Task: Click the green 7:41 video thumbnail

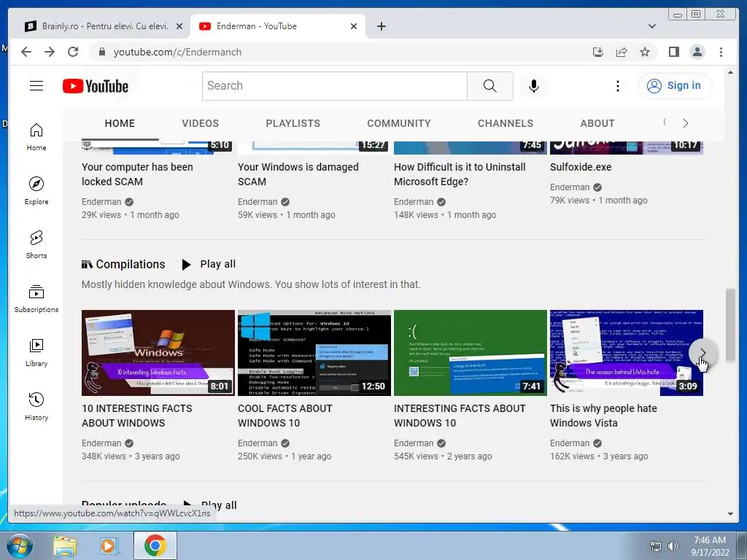Action: click(471, 353)
